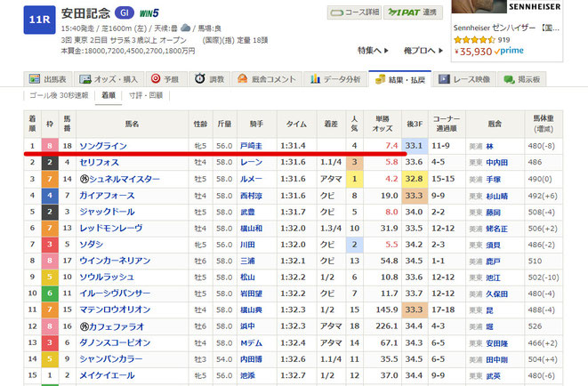Open jockey ルメー profile
588x386 pixels.
[x=251, y=179]
